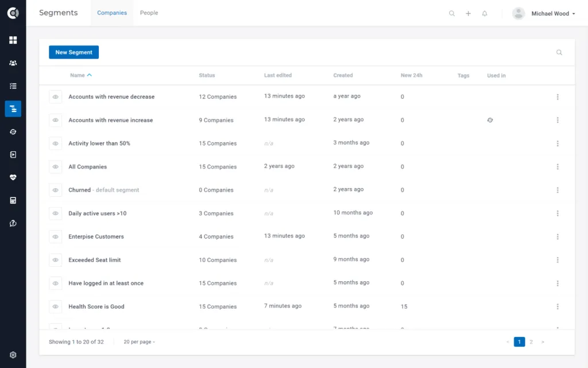Switch to the Companies tab
Viewport: 588px width, 368px height.
pyautogui.click(x=112, y=13)
